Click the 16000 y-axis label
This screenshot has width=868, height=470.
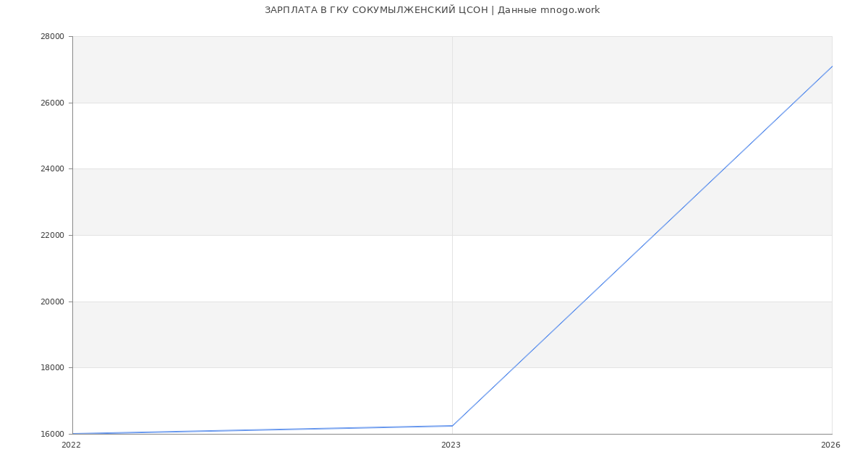pyautogui.click(x=54, y=435)
